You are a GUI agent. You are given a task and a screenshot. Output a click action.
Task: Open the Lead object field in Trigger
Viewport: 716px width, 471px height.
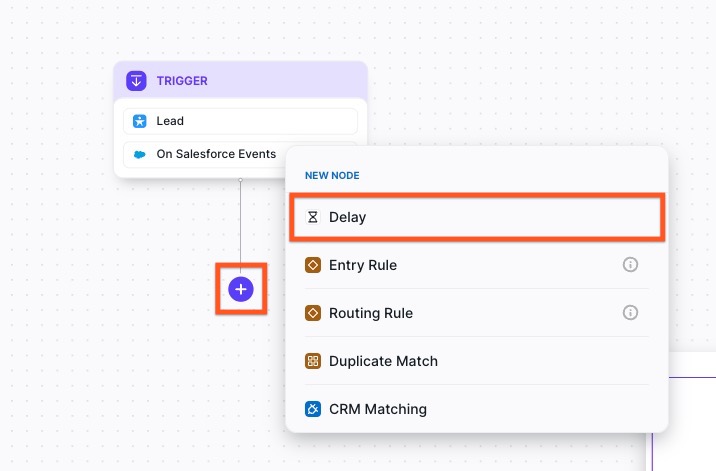[x=240, y=121]
